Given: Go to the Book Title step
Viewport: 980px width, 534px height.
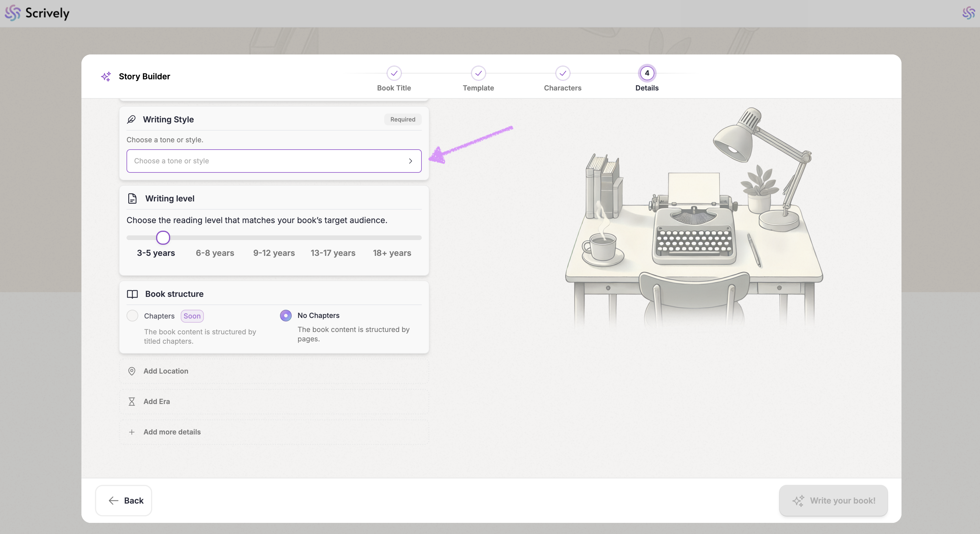Looking at the screenshot, I should click(x=394, y=73).
